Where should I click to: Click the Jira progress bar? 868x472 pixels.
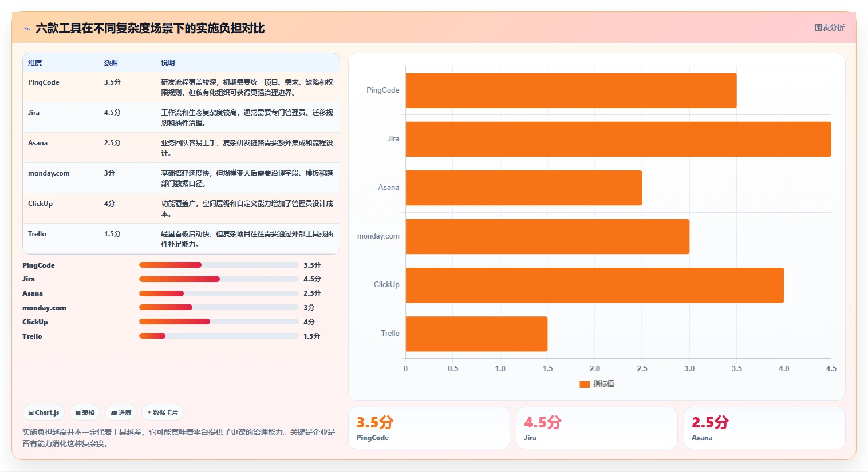[x=219, y=279]
